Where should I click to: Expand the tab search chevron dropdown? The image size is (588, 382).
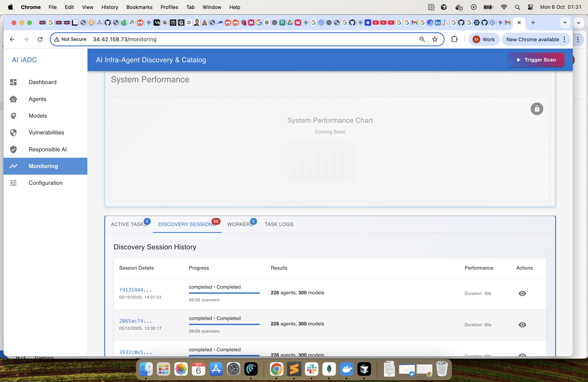point(565,23)
